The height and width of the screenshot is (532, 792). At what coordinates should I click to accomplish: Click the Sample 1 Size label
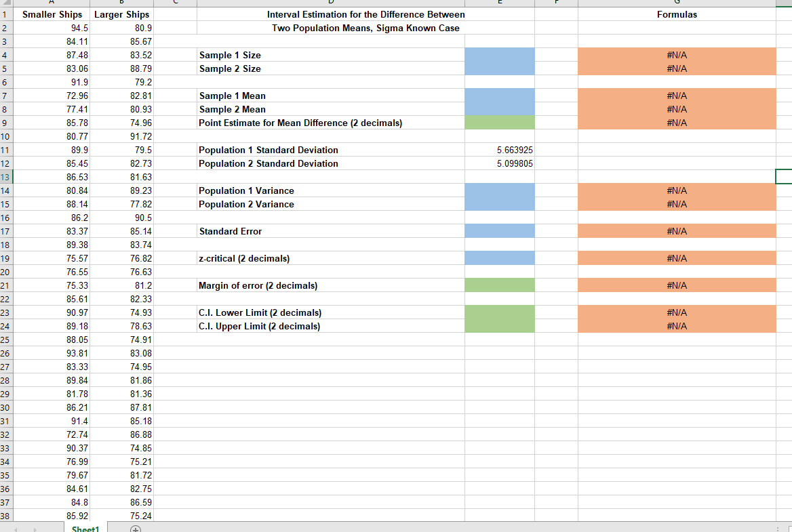pos(230,55)
